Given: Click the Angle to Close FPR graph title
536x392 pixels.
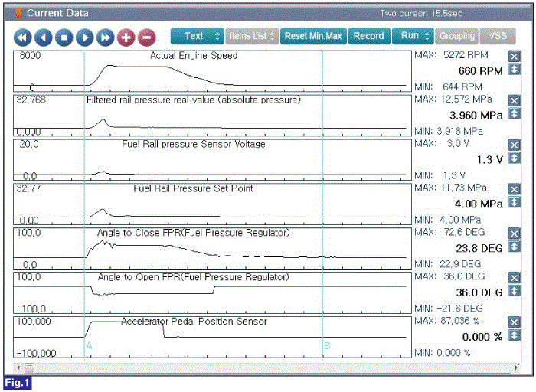Looking at the screenshot, I should (194, 233).
